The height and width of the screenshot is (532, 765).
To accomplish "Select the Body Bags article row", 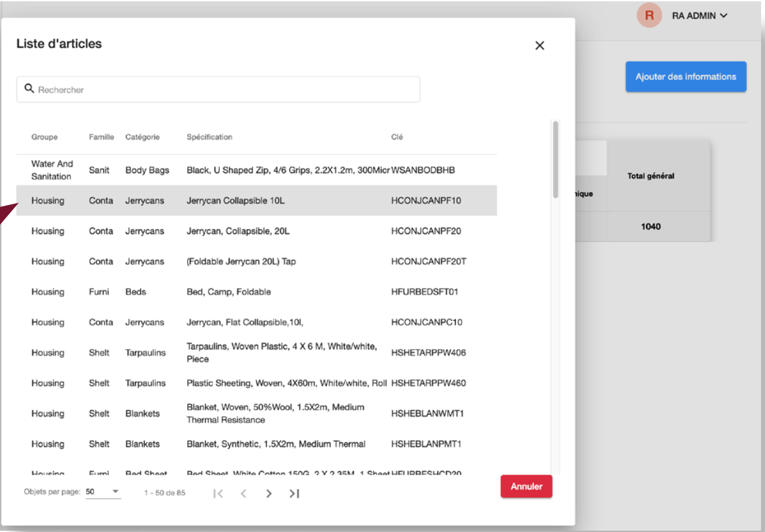I will coord(147,170).
